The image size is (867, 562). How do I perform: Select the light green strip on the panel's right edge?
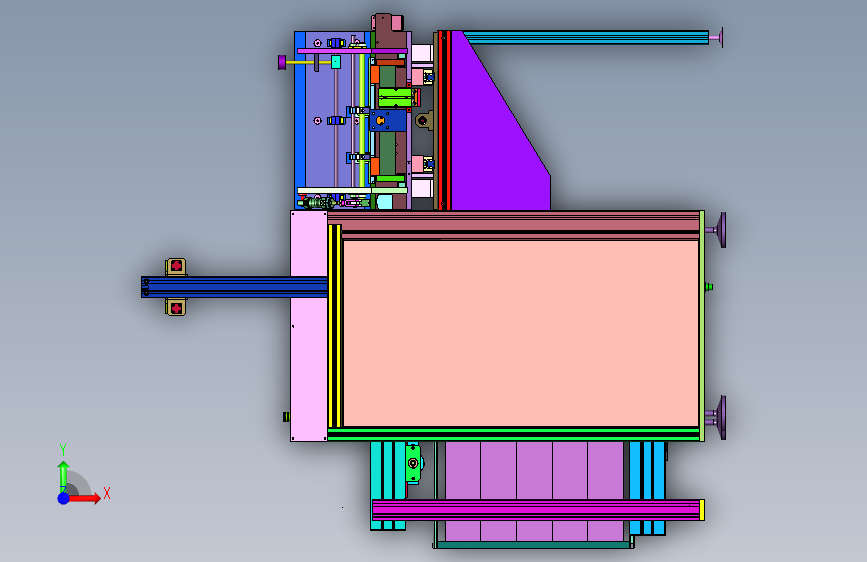[x=702, y=326]
